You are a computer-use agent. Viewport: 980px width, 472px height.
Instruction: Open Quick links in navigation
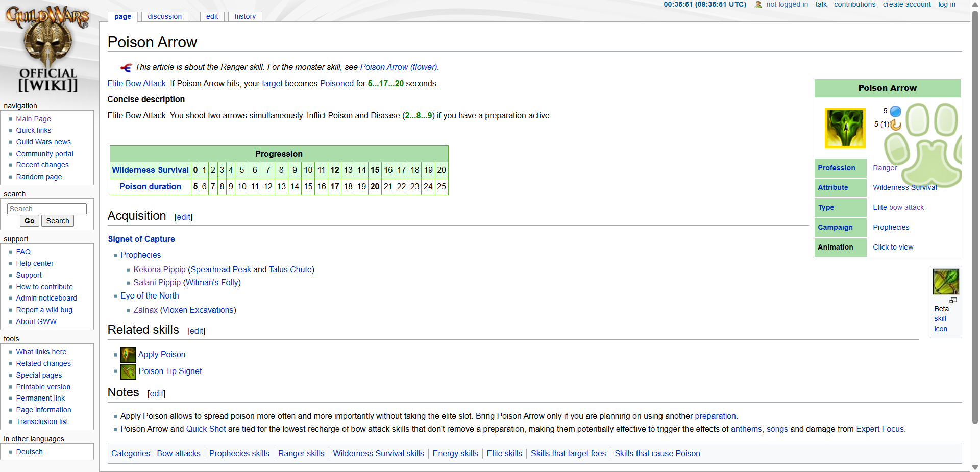pyautogui.click(x=33, y=130)
